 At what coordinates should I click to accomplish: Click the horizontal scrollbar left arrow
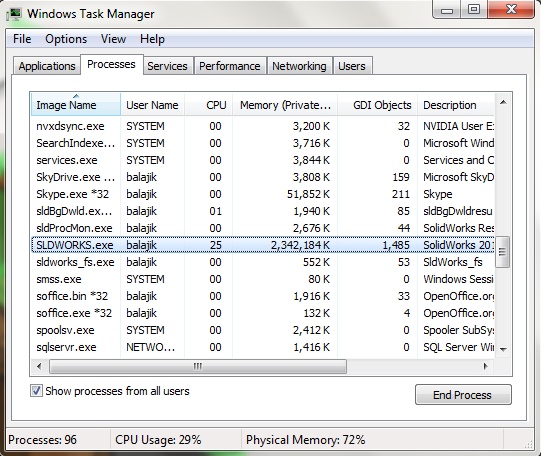pos(39,366)
